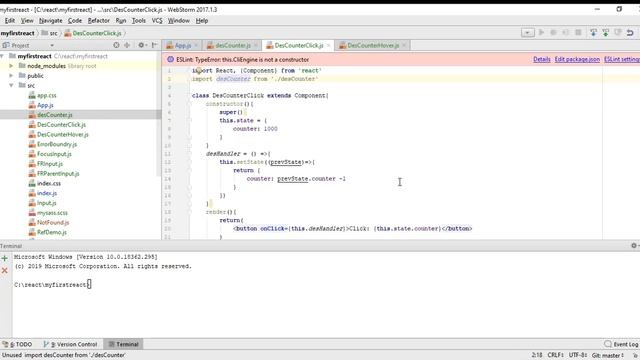Viewport: 640px width, 360px height.
Task: Click the ESLint settings link
Action: click(622, 60)
